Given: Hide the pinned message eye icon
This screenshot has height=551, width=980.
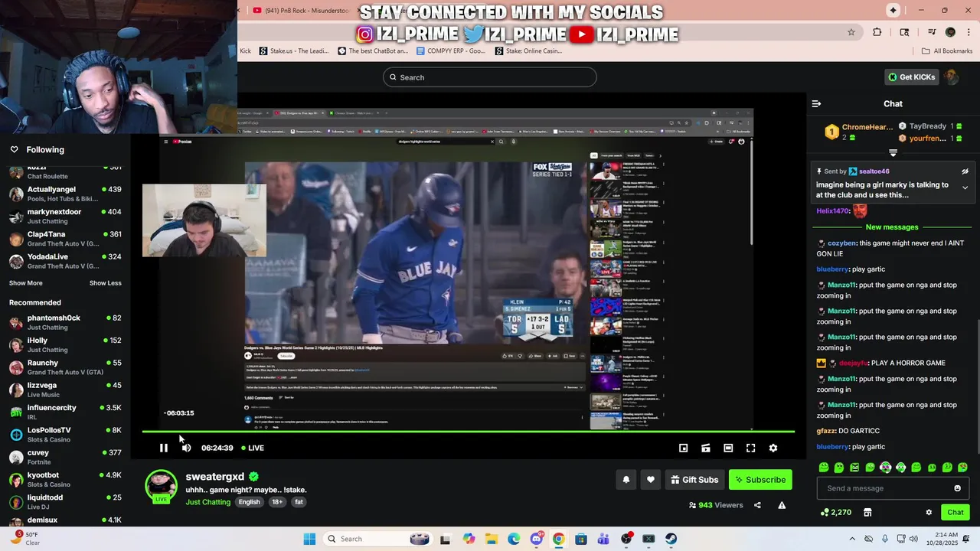Looking at the screenshot, I should click(965, 171).
